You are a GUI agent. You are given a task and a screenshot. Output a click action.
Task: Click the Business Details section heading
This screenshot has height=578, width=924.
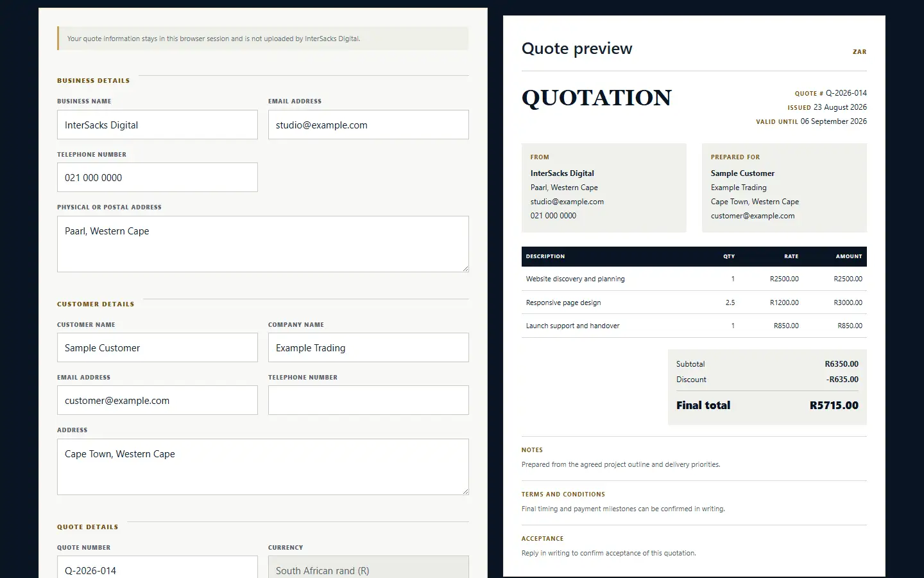click(x=94, y=81)
